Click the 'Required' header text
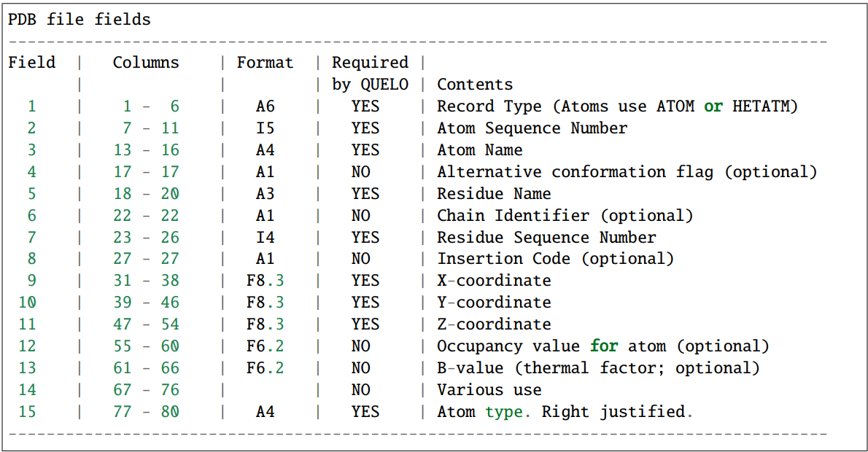Screen dimensions: 868x452 (x=371, y=62)
